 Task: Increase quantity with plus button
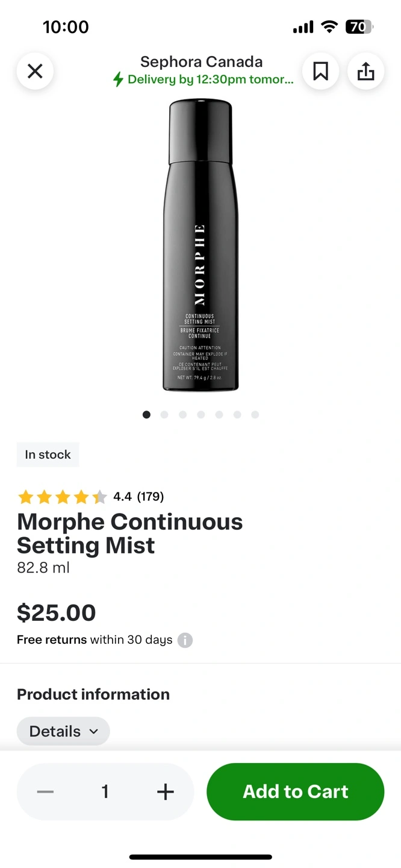coord(165,791)
